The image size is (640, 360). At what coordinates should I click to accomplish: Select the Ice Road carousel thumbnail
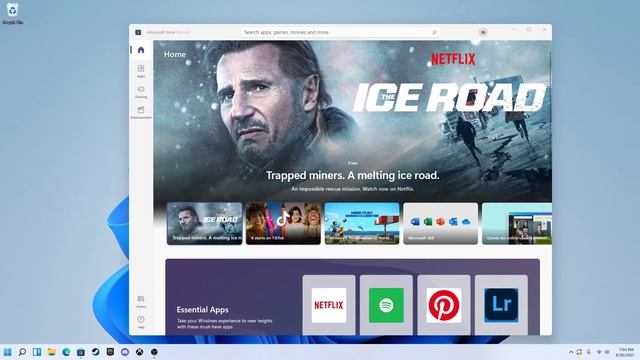pyautogui.click(x=204, y=223)
